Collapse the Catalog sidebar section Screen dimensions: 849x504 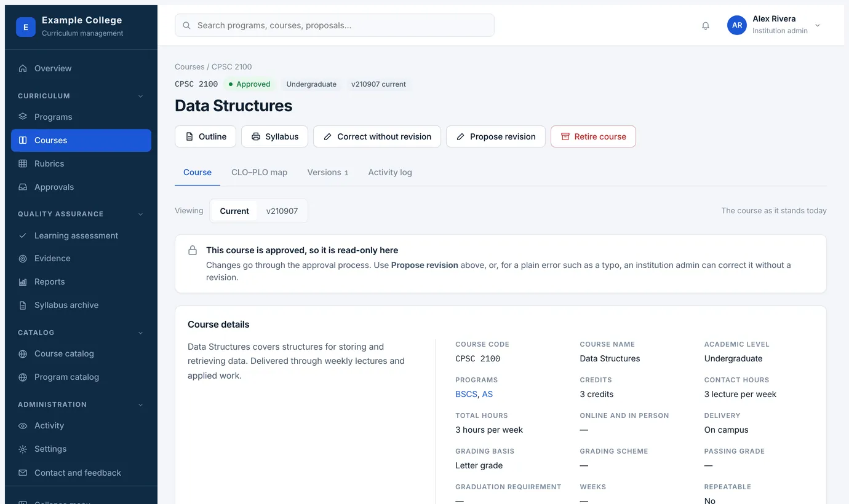point(140,333)
